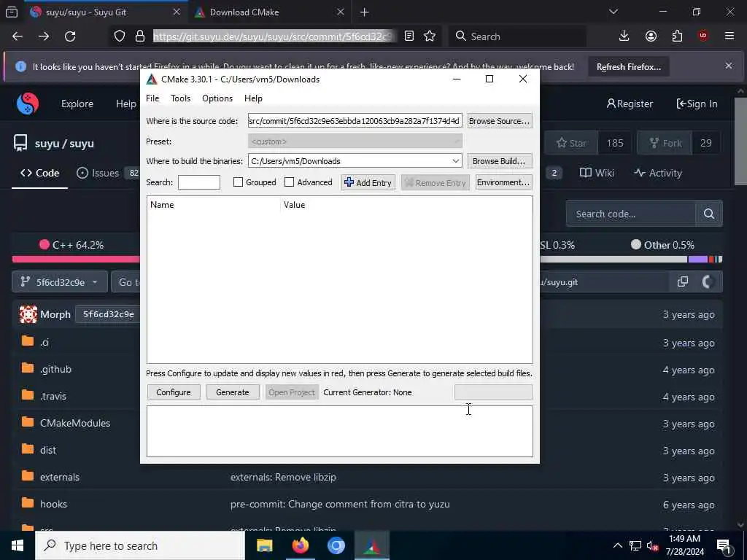Click the Sign In link
Image resolution: width=747 pixels, height=560 pixels.
coord(697,104)
